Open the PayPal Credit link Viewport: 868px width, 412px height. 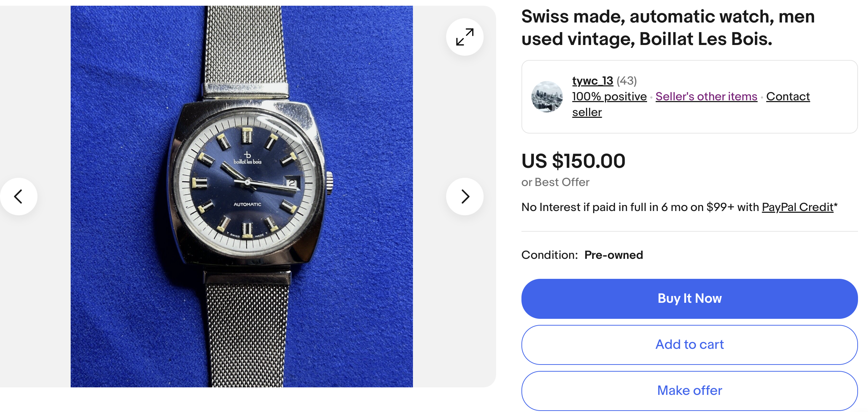pyautogui.click(x=797, y=207)
